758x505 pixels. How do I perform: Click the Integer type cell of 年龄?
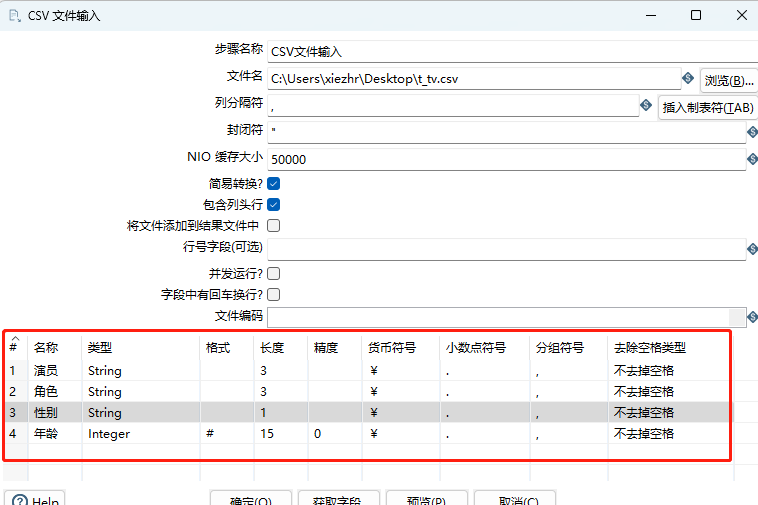point(141,433)
